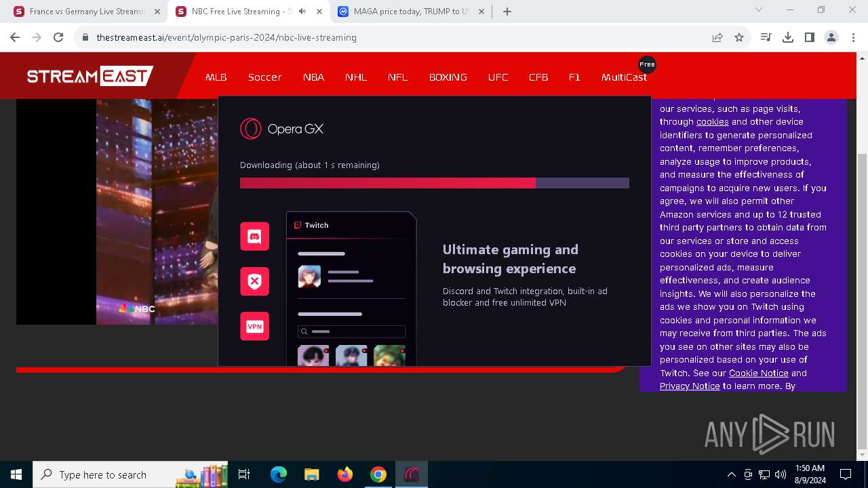Open the BOXING menu item
The image size is (868, 488).
coord(448,77)
